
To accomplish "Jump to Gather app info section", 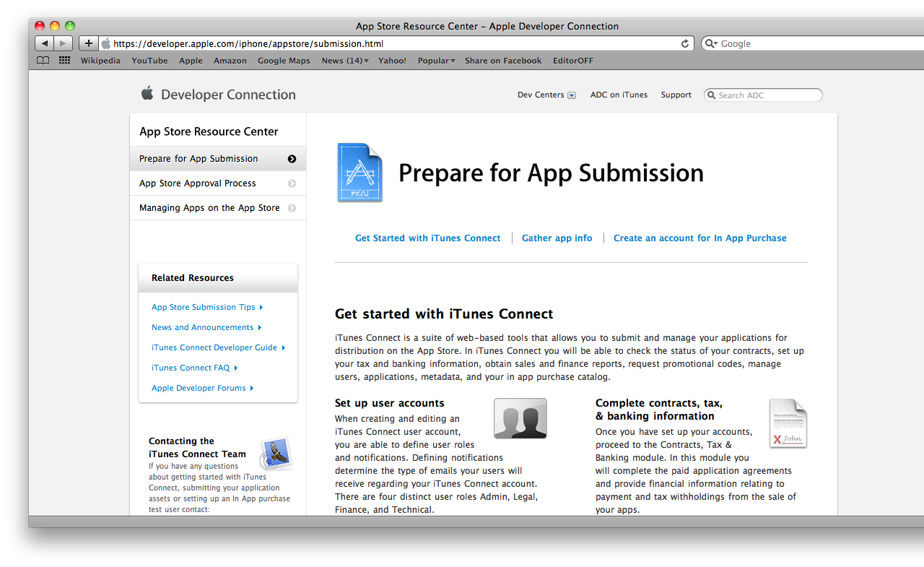I will 557,238.
